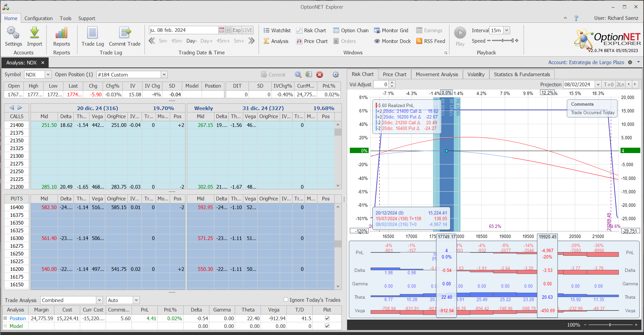Image resolution: width=644 pixels, height=335 pixels.
Task: Step back one day with Day-
Action: point(192,41)
